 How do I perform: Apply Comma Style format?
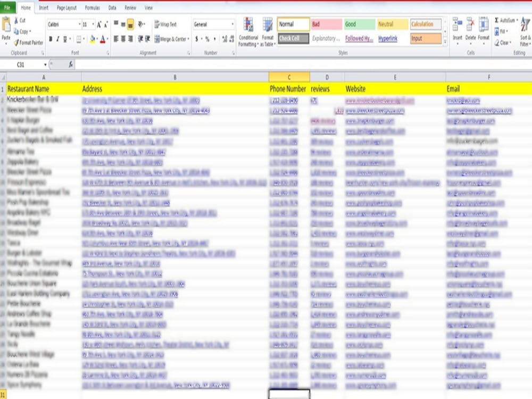coord(215,39)
